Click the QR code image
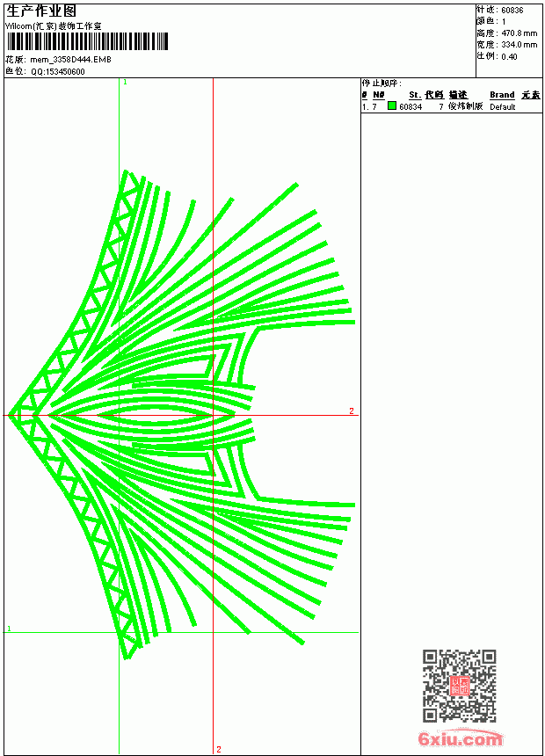The height and width of the screenshot is (756, 545). [460, 685]
